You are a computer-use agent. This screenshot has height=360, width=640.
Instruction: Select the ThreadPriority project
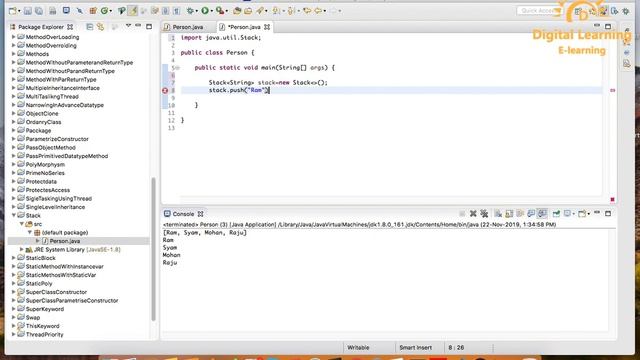pyautogui.click(x=44, y=334)
